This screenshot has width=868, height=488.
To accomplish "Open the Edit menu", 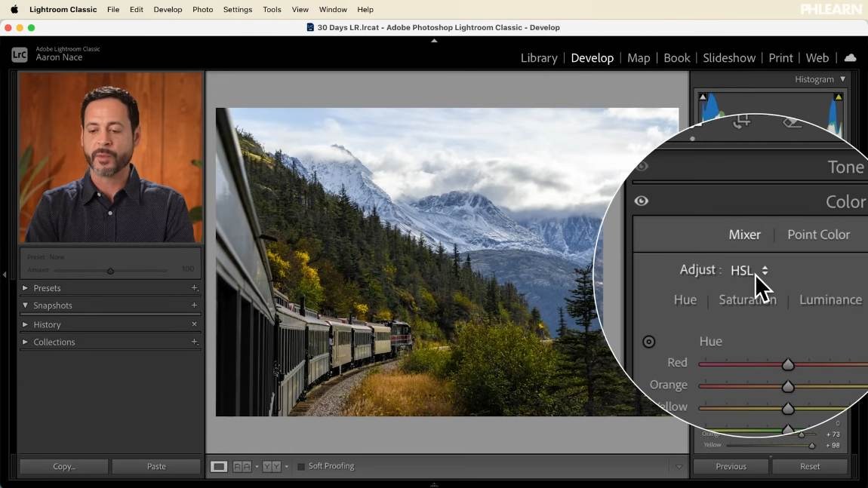I will pos(136,9).
